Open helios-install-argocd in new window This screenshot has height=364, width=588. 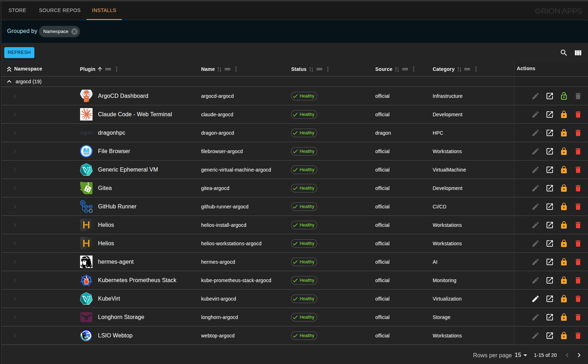550,225
